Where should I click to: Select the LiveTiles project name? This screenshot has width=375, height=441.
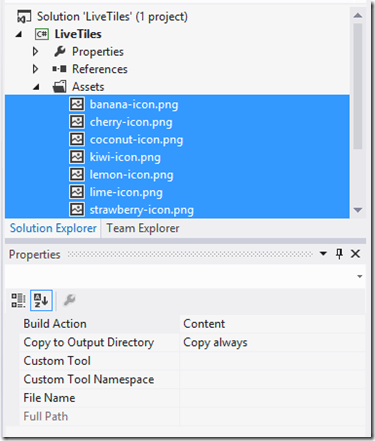78,34
